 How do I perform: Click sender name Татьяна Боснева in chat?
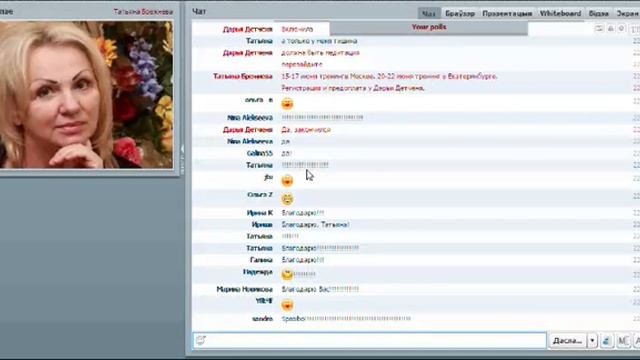pyautogui.click(x=243, y=76)
